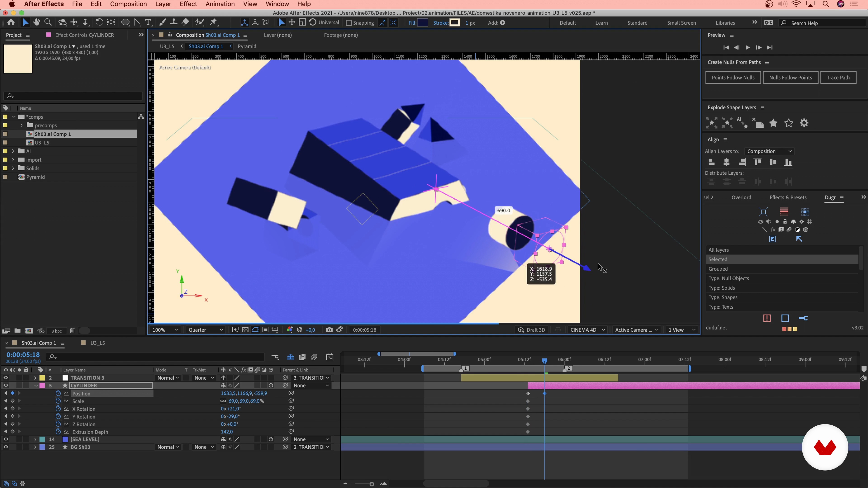868x488 pixels.
Task: Select the Selection arrow tool
Action: coord(25,23)
